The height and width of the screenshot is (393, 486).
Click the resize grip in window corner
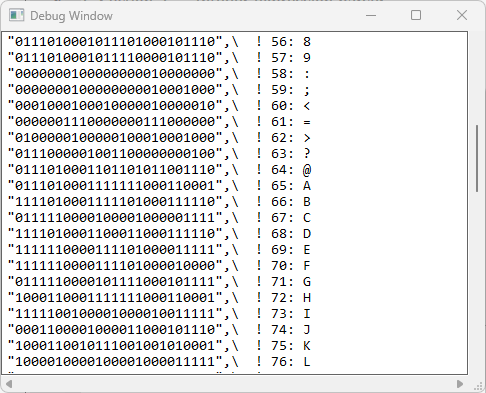pyautogui.click(x=478, y=386)
